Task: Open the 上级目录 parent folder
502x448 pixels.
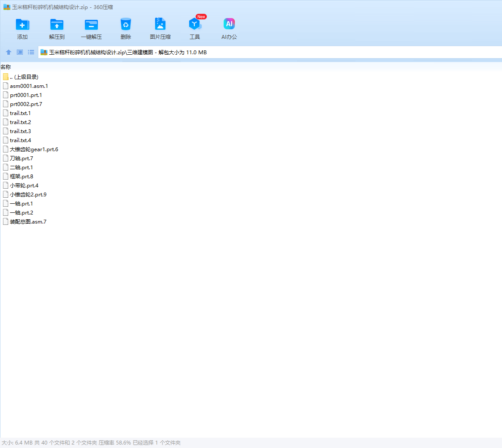Action: [24, 77]
